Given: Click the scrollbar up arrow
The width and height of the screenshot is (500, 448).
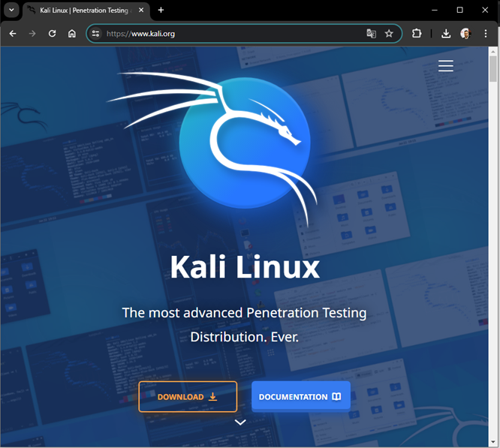Looking at the screenshot, I should [493, 51].
